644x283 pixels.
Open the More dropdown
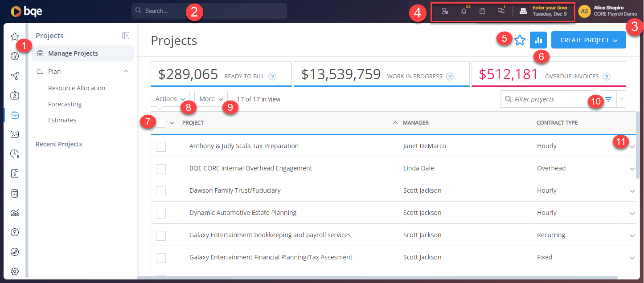[x=211, y=99]
